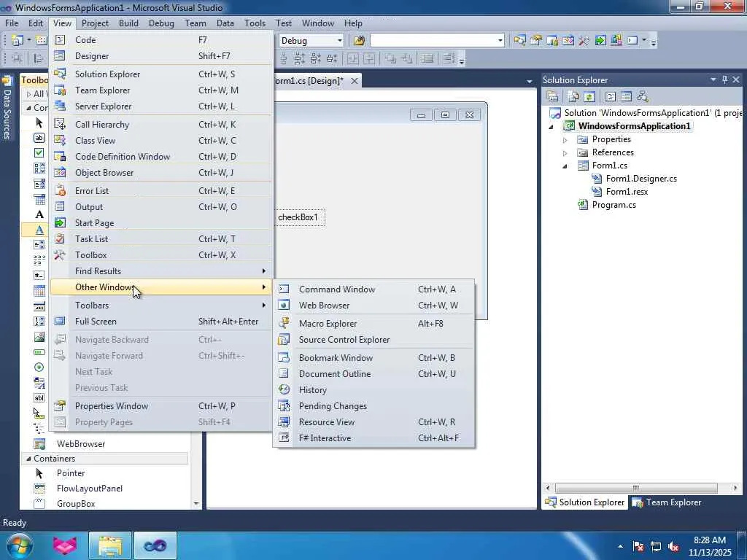The image size is (747, 560).
Task: Open the Tools menu in menu bar
Action: click(x=255, y=23)
